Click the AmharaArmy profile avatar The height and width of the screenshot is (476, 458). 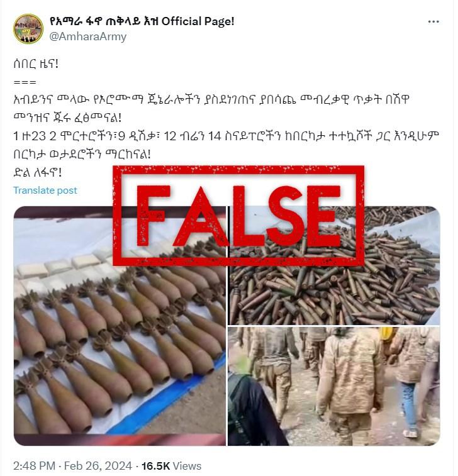click(28, 29)
